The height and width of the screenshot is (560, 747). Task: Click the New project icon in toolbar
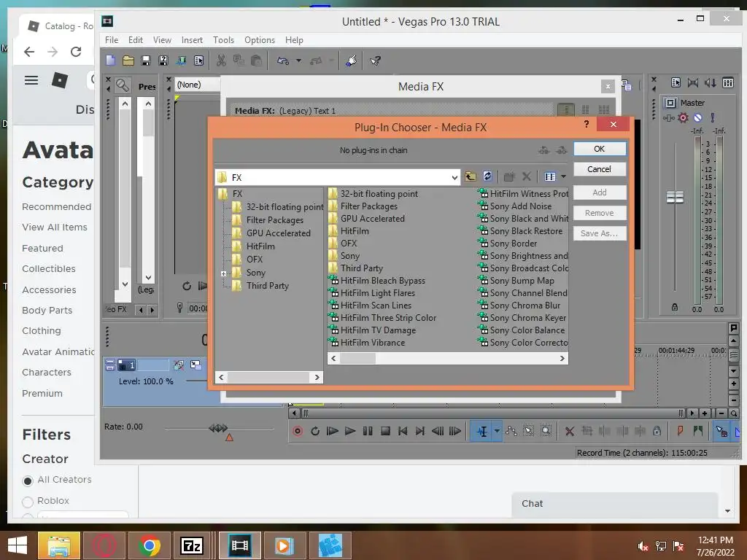pyautogui.click(x=111, y=61)
